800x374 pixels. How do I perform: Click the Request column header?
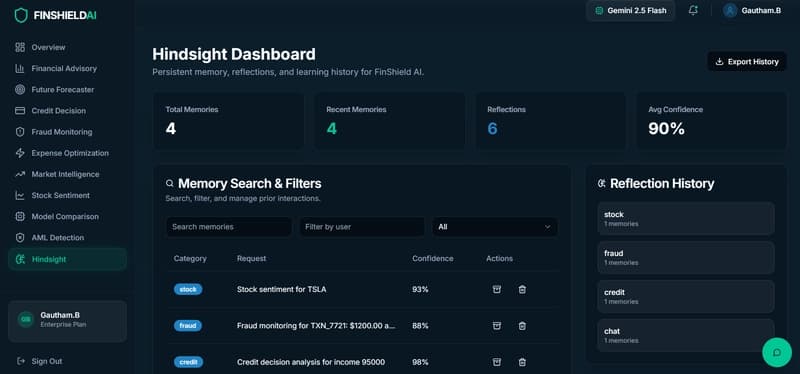point(252,259)
